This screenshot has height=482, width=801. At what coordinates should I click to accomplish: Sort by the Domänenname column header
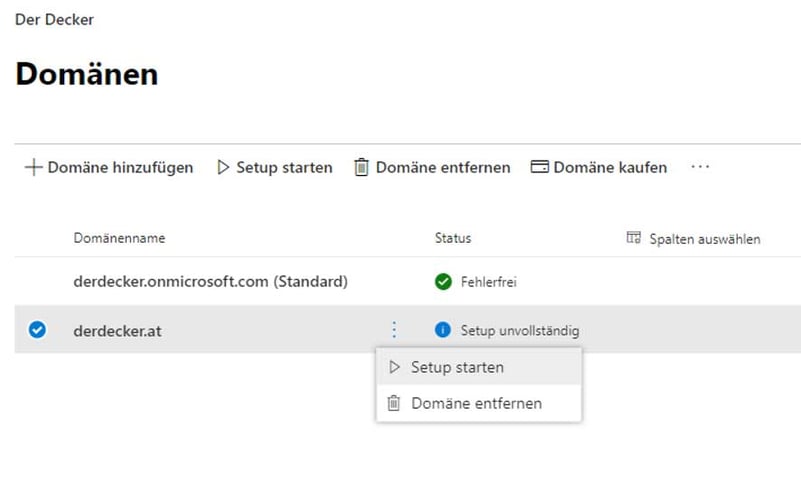coord(119,238)
